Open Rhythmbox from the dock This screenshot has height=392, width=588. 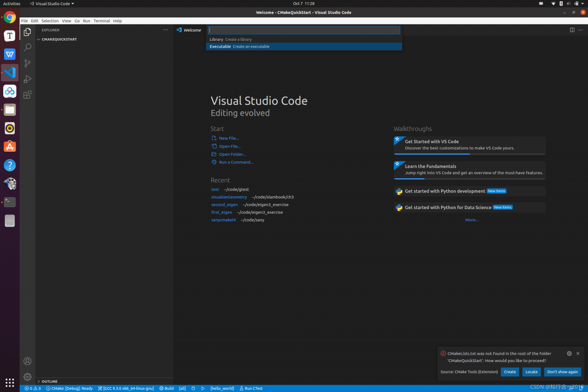[10, 128]
